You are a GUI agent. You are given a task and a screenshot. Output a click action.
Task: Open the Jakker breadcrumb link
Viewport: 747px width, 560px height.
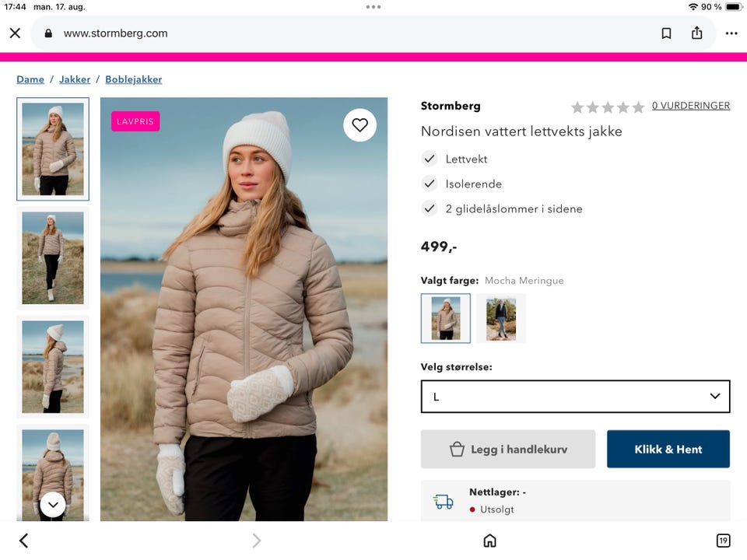tap(75, 79)
